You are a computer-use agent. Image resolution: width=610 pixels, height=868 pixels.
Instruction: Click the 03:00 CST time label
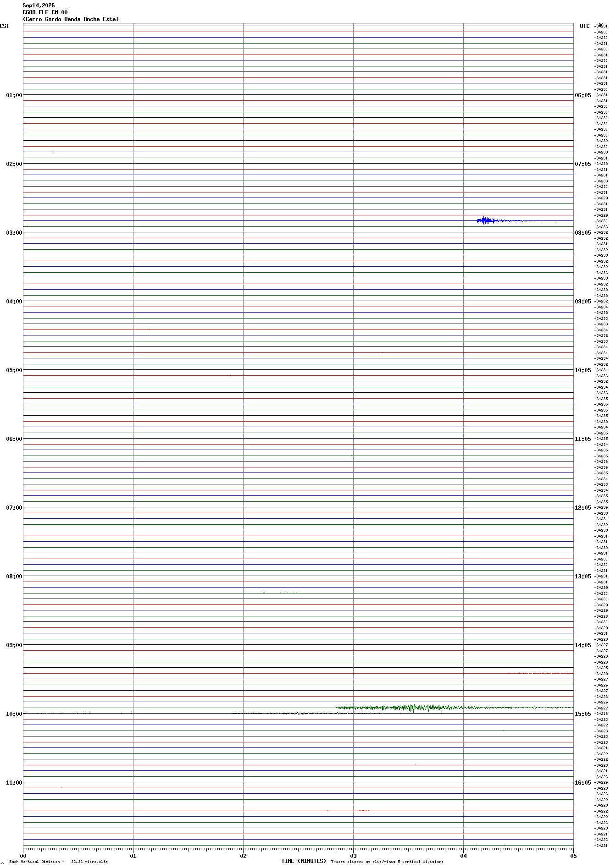click(14, 233)
